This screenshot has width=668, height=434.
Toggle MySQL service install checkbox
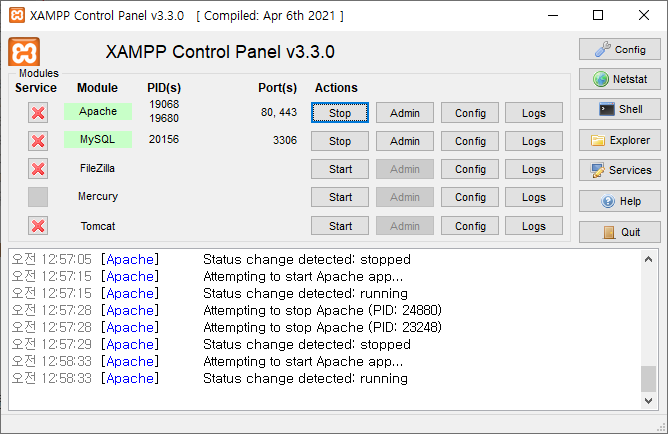38,141
